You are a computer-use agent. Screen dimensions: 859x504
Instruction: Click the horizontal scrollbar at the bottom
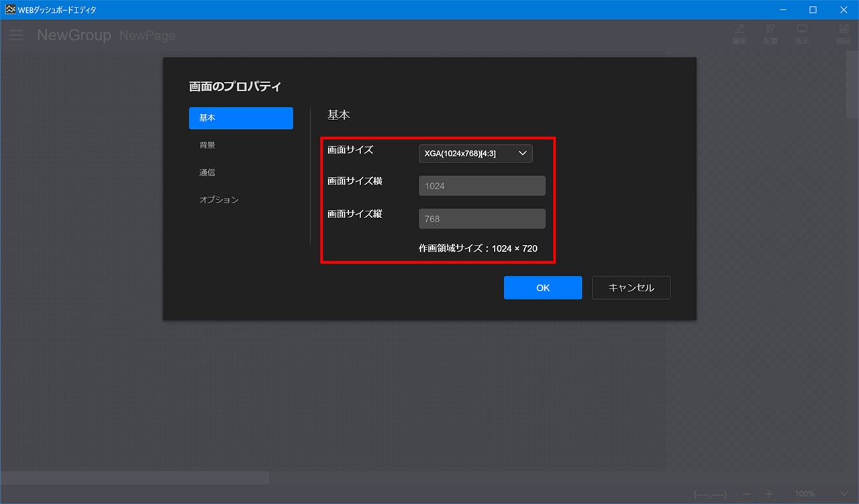pyautogui.click(x=134, y=478)
